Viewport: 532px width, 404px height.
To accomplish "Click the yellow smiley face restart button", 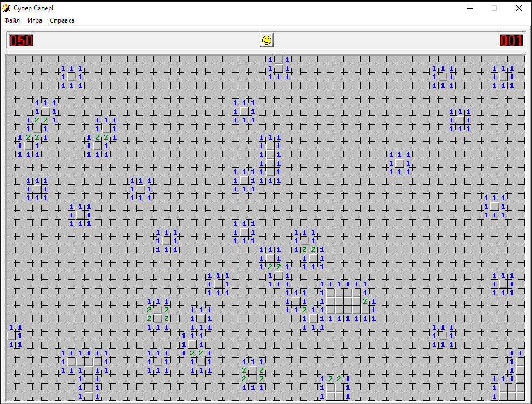I will pos(267,40).
